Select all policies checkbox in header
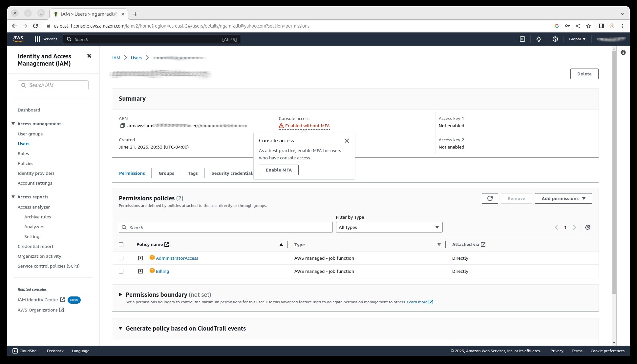This screenshot has height=364, width=637. 121,245
